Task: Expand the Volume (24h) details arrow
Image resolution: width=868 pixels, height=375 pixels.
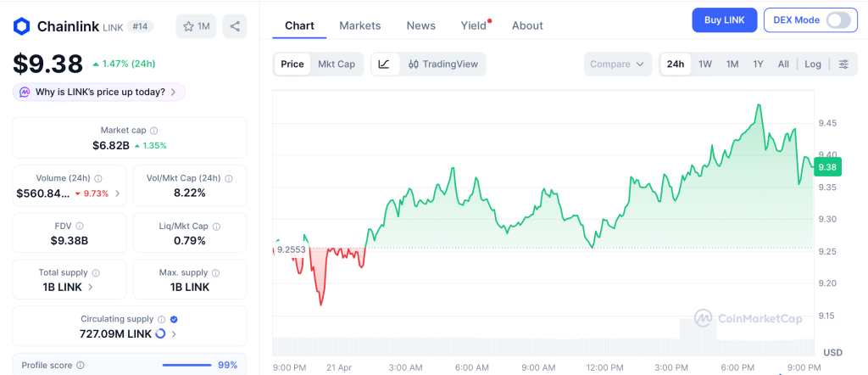Action: point(117,193)
